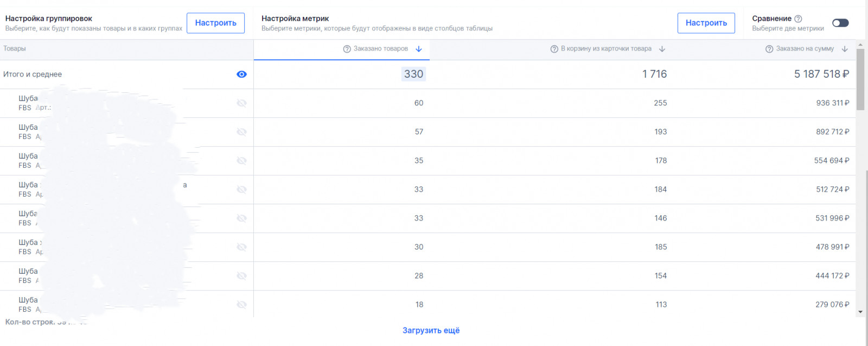The width and height of the screenshot is (868, 346).
Task: Sort by 'В корзину из карточки товара' arrow
Action: pos(662,49)
